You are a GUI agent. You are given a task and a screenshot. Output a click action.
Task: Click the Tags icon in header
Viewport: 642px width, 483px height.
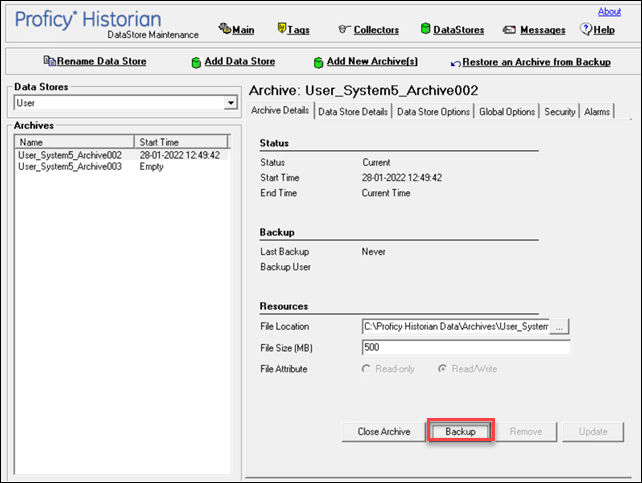pos(282,28)
